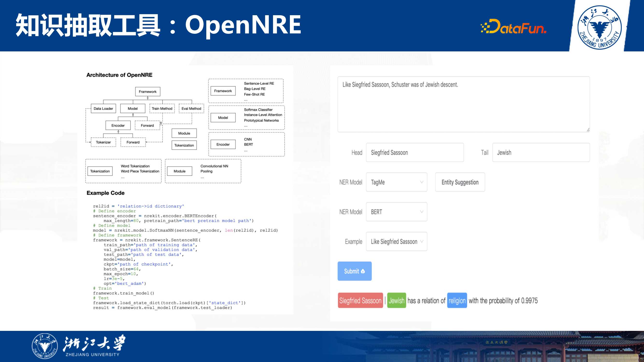Screen dimensions: 644x362
Task: Click the Tokenization box under Module
Action: (184, 145)
